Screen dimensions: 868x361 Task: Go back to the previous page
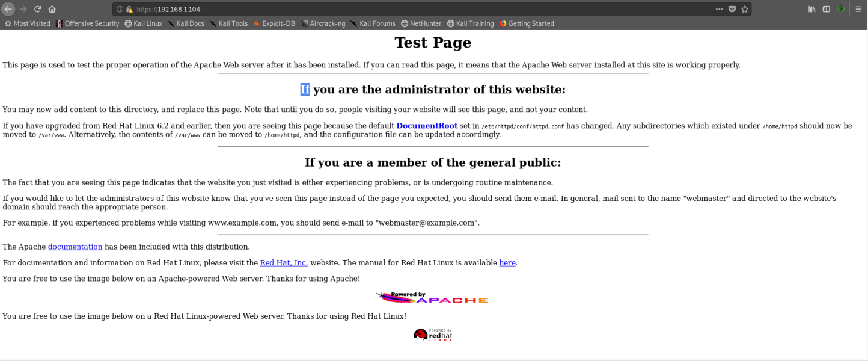click(x=8, y=9)
